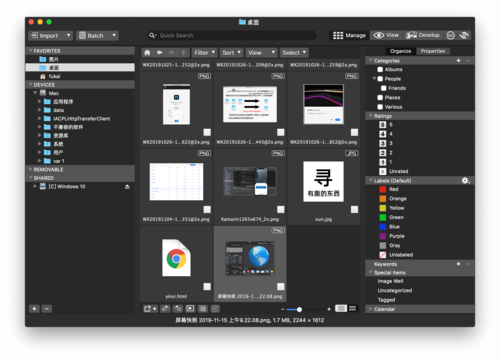Expand the data folder in tree
The width and height of the screenshot is (500, 360).
tap(39, 110)
